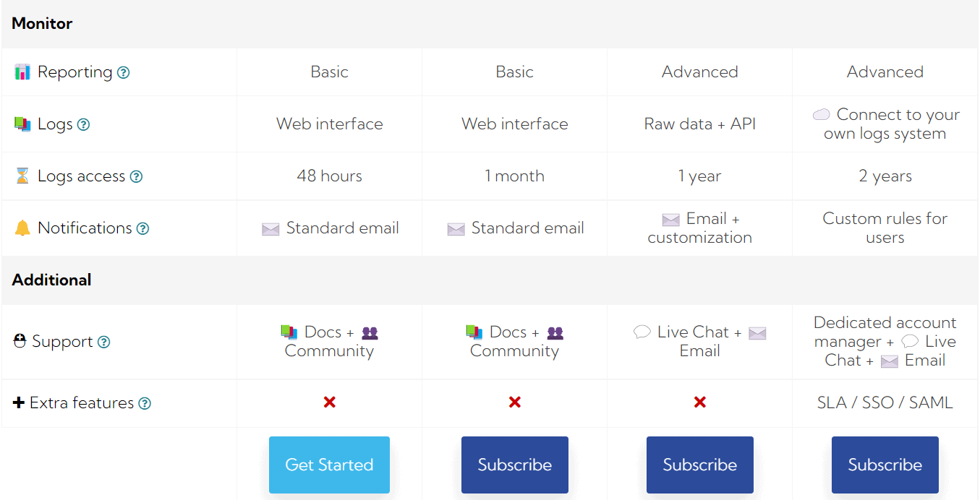Click the Support headset icon
The width and height of the screenshot is (980, 500).
[20, 341]
